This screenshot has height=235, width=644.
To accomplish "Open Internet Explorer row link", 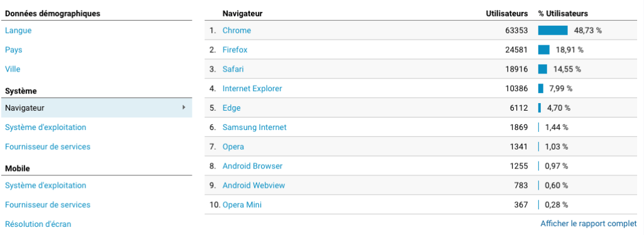I will 252,88.
